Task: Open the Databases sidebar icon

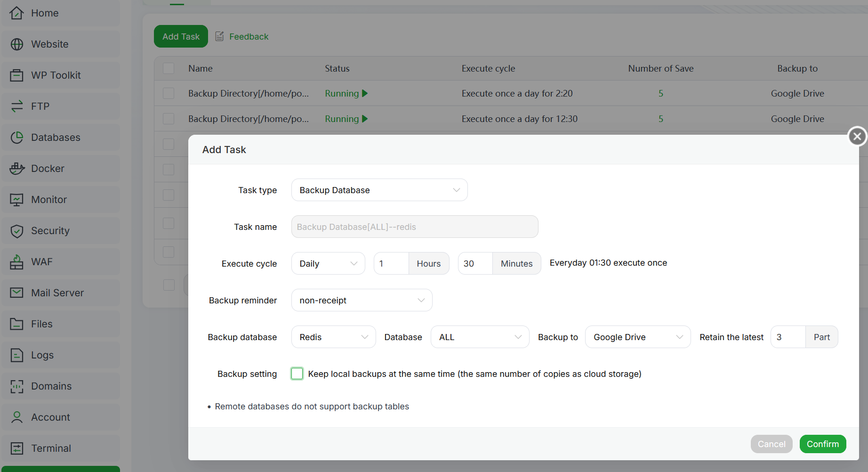Action: pyautogui.click(x=17, y=138)
